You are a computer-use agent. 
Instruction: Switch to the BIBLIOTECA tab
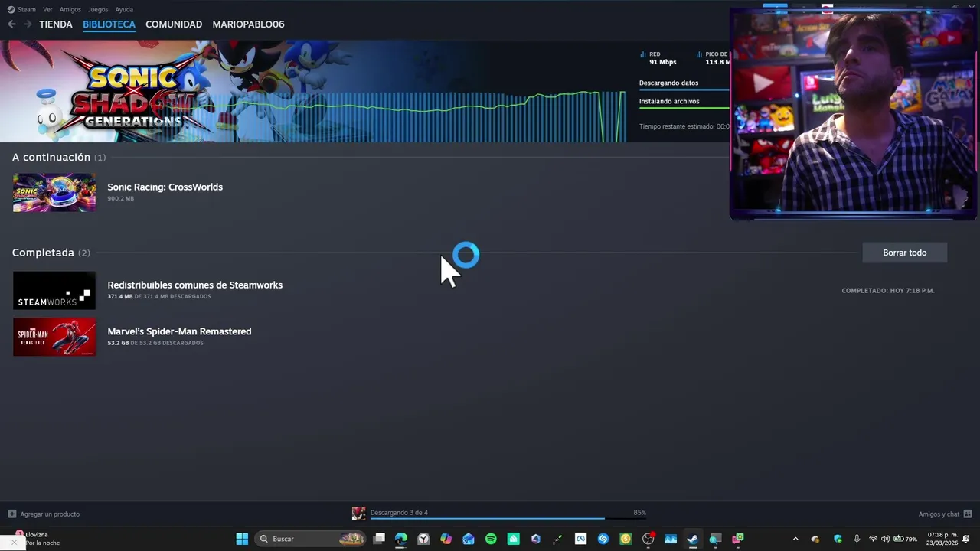pyautogui.click(x=109, y=24)
